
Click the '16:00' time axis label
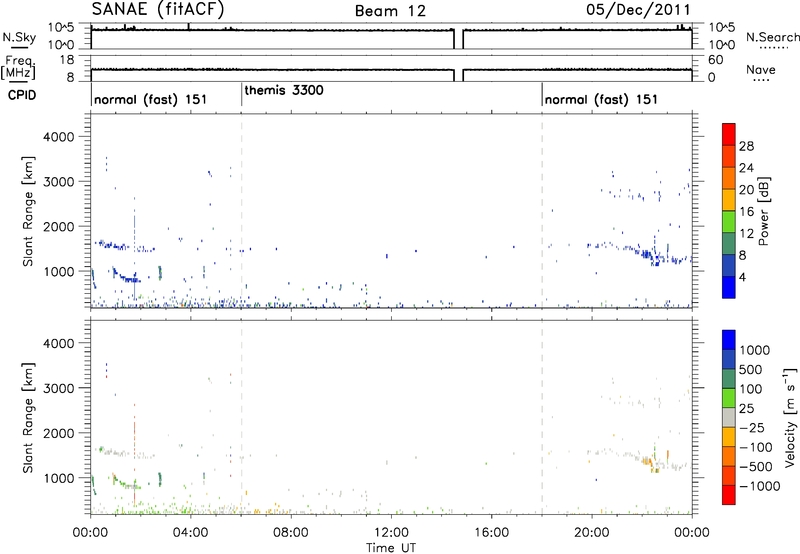tap(491, 533)
